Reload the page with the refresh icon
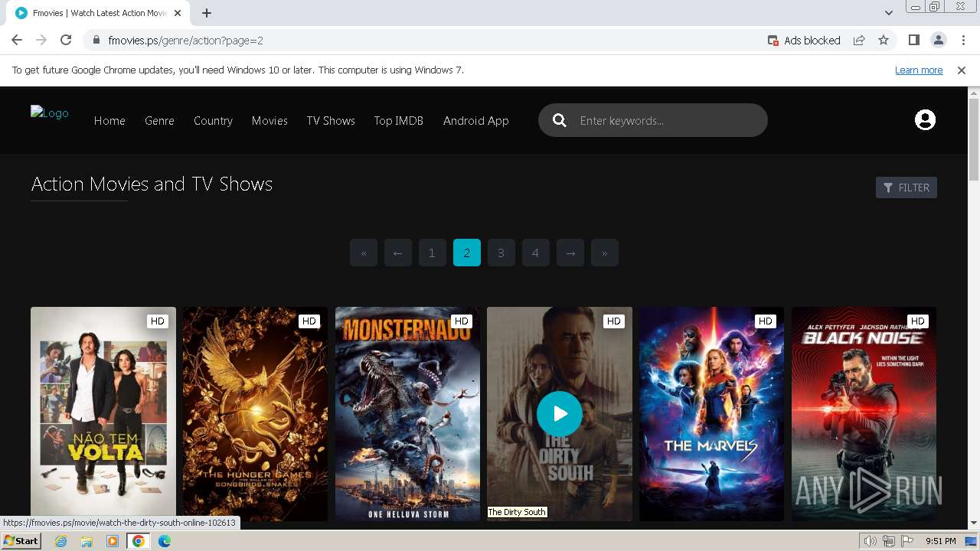 coord(66,40)
